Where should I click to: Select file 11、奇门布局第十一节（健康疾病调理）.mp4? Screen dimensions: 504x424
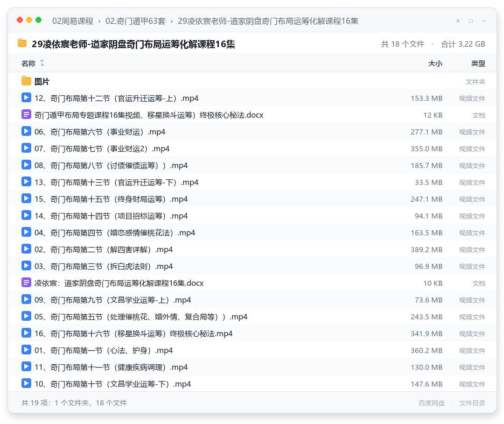(x=111, y=367)
